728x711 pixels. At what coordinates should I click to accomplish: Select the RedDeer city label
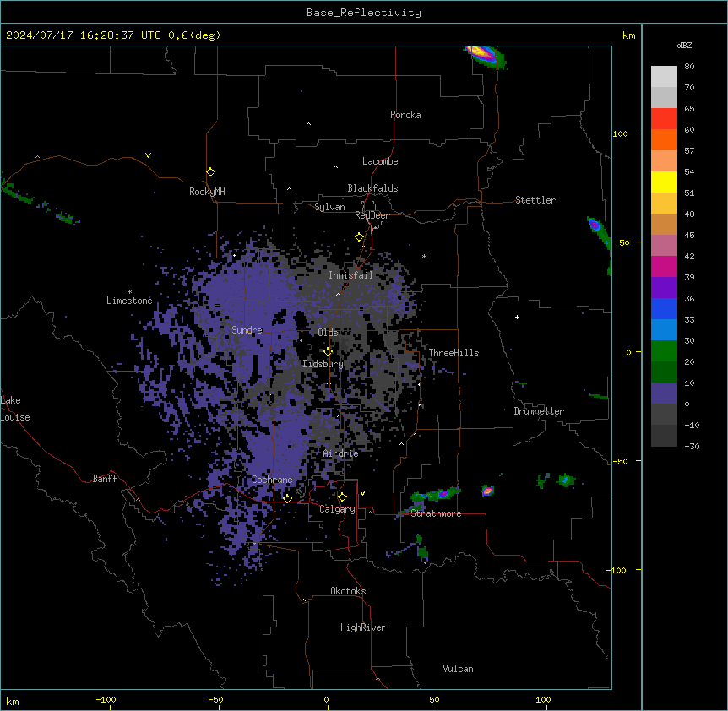tap(372, 215)
